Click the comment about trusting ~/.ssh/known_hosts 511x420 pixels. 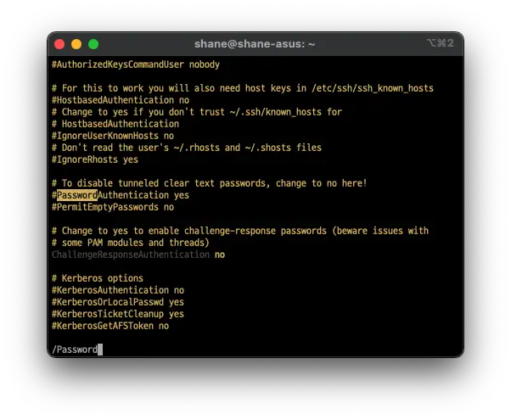pyautogui.click(x=197, y=112)
